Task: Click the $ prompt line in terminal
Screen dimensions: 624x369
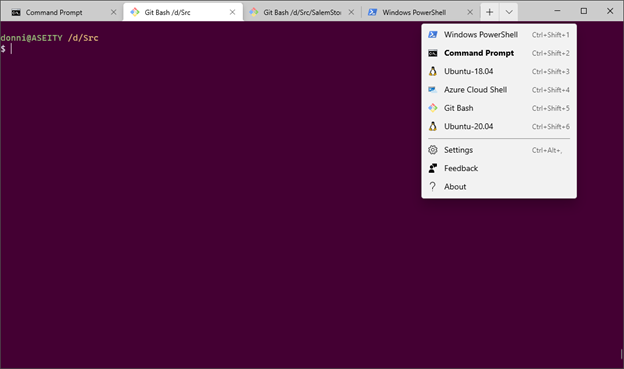Action: pyautogui.click(x=3, y=49)
